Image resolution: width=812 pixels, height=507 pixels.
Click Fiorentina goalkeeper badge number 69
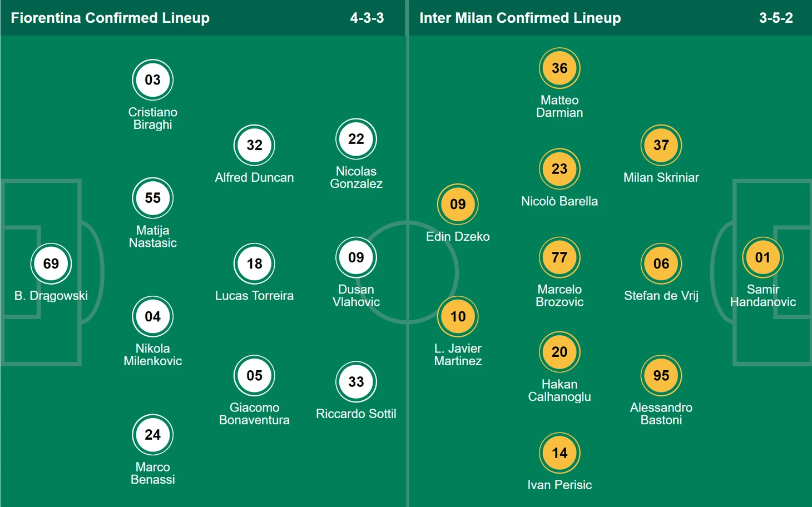pyautogui.click(x=51, y=264)
